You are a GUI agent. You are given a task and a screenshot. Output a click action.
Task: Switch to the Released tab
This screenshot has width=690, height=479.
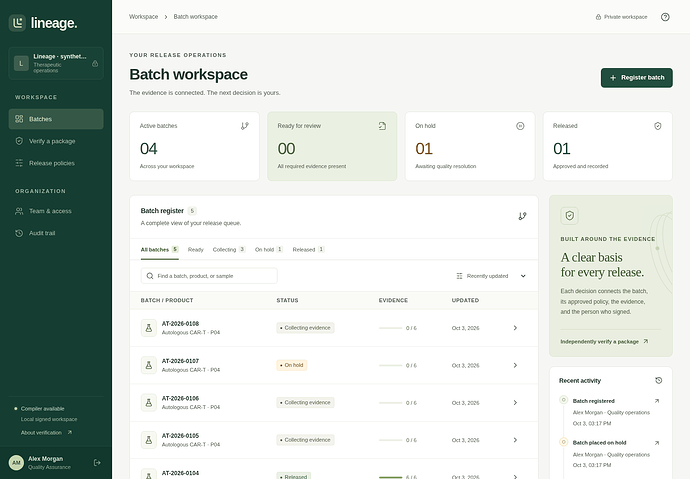click(308, 250)
